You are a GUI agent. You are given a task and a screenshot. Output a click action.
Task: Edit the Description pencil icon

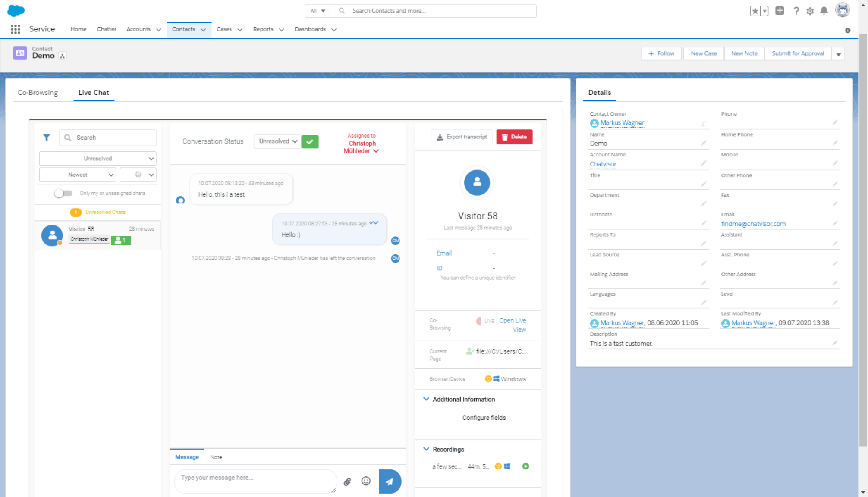click(x=835, y=343)
